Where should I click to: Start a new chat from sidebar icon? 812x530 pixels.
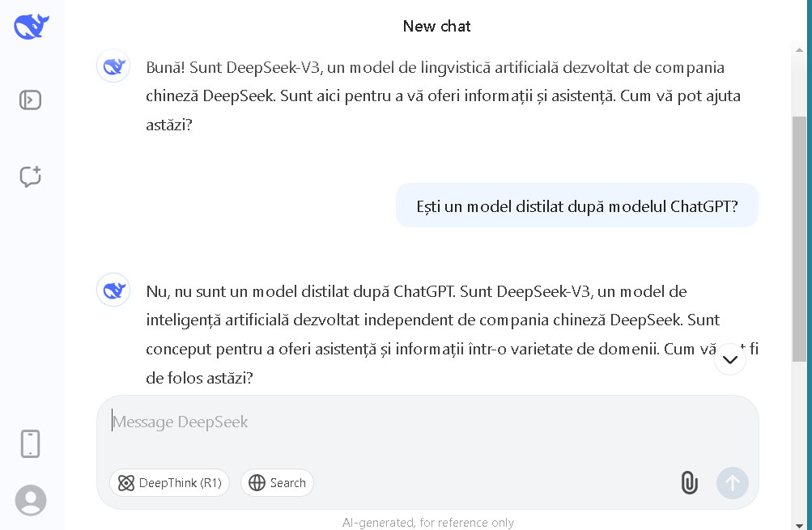point(31,176)
